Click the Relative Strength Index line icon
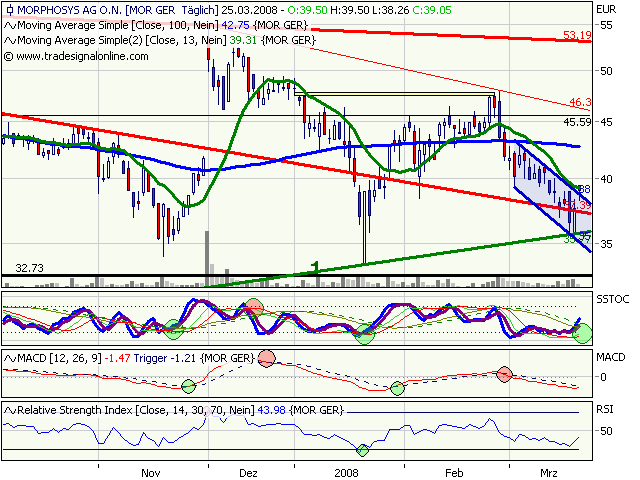Viewport: 640px width, 480px height. 10,410
